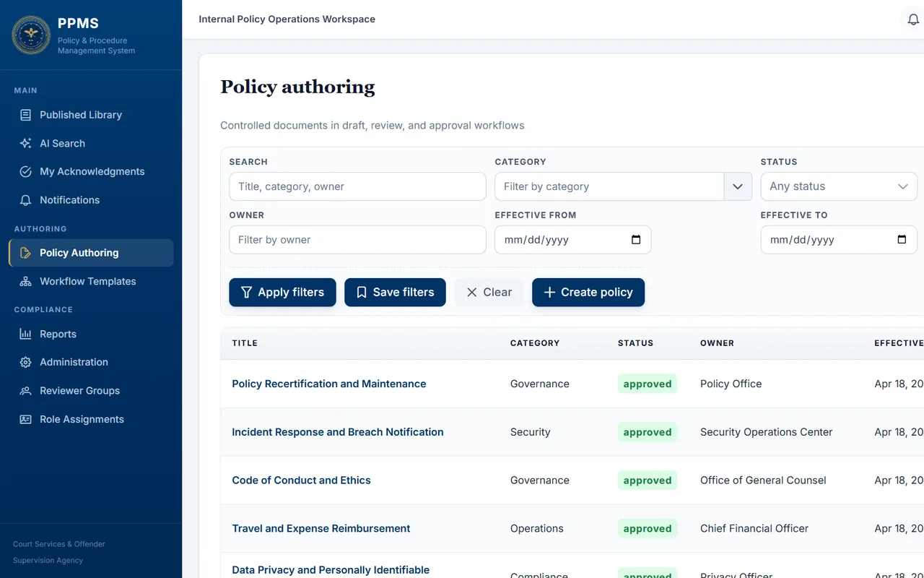Screen dimensions: 924x578
Task: Open Reviewer Groups page
Action: (91, 391)
